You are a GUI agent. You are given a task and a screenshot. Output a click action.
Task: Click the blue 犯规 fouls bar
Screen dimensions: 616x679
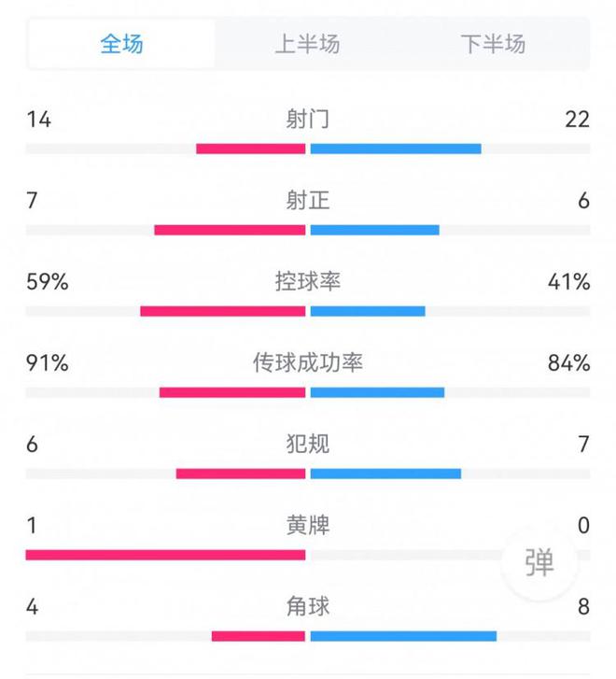(385, 474)
